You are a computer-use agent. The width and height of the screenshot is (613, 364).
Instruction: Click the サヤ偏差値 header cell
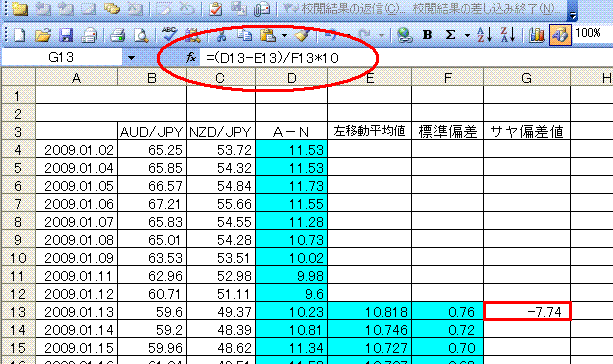[527, 132]
